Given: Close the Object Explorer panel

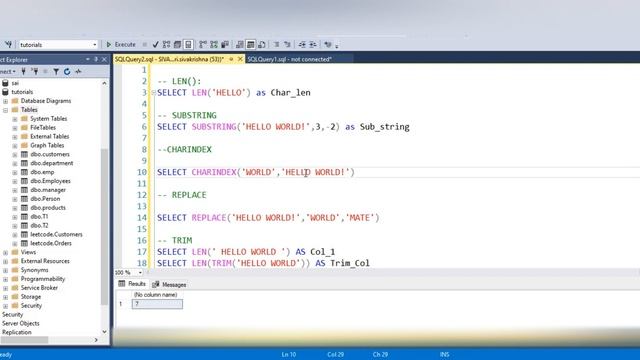Looking at the screenshot, I should (x=104, y=60).
